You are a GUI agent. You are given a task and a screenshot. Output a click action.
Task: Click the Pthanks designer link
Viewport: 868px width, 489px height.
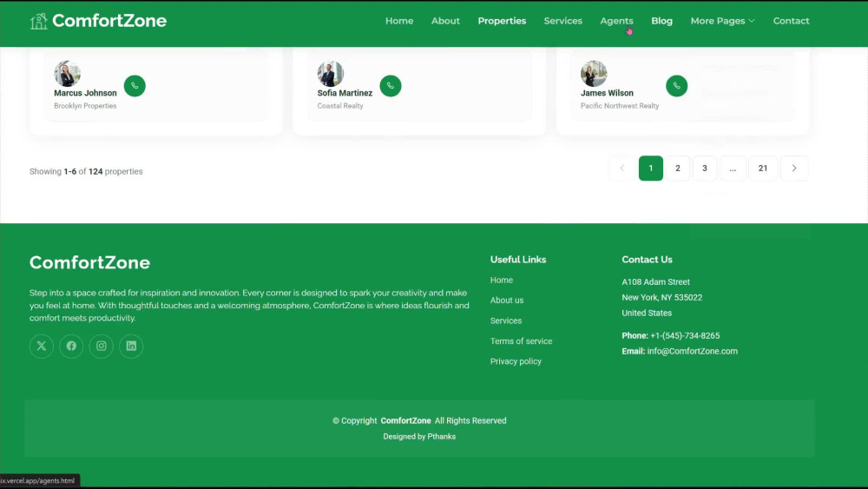click(x=441, y=436)
